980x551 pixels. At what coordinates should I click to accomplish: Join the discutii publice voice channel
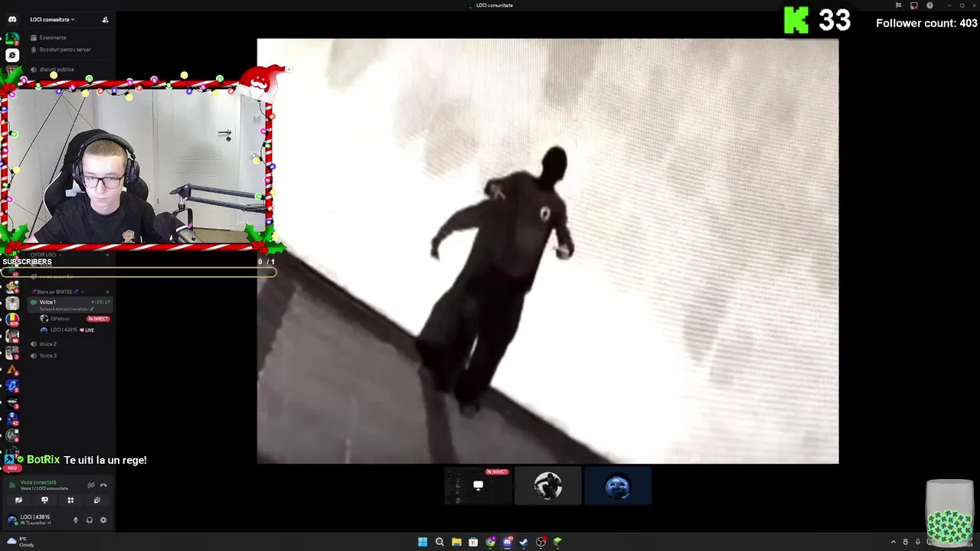[x=54, y=70]
